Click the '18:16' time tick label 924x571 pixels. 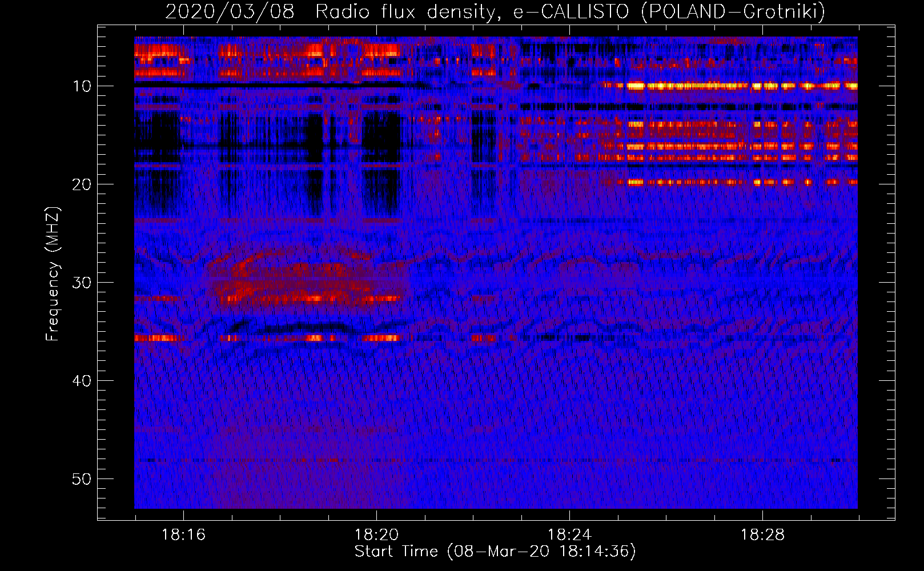[183, 535]
